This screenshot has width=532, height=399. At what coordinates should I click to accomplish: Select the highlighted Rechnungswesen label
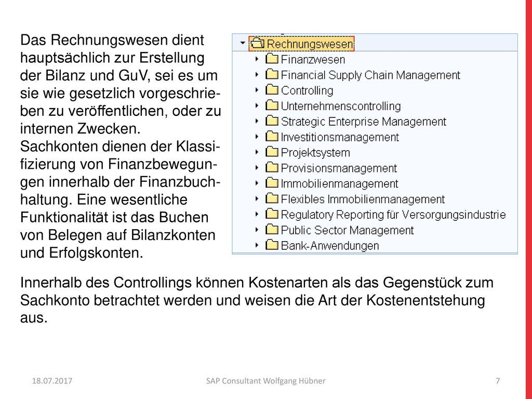click(310, 44)
